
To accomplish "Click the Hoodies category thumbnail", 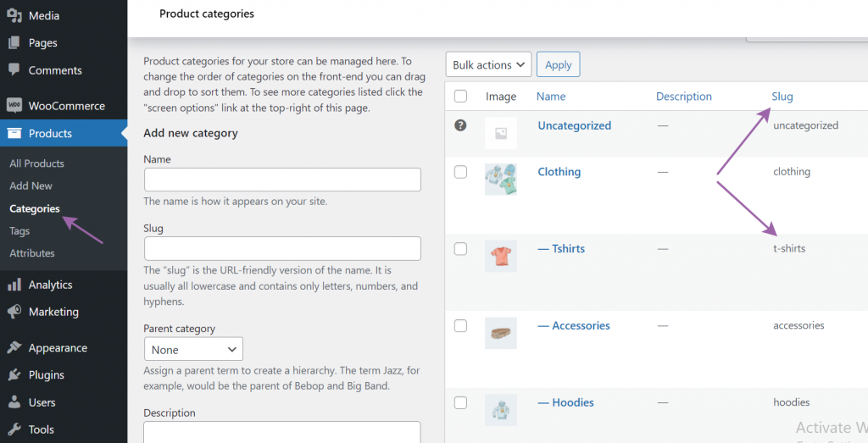I will 500,410.
